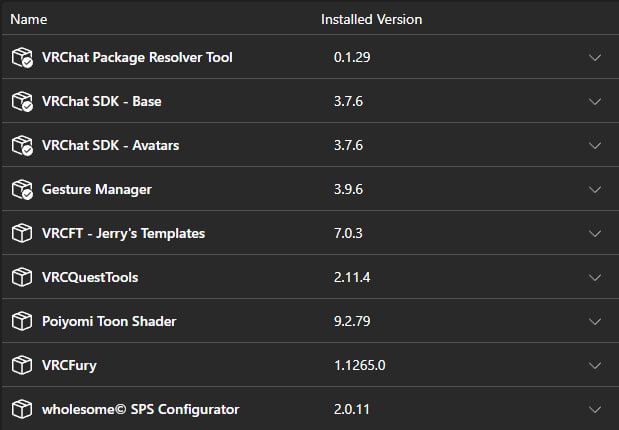Click the Gesture Manager package icon
619x430 pixels.
pos(23,189)
